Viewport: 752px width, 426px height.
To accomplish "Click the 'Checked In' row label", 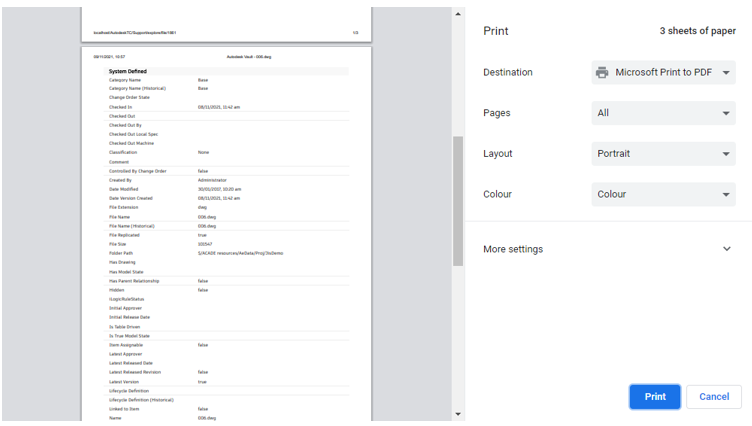I will click(120, 107).
